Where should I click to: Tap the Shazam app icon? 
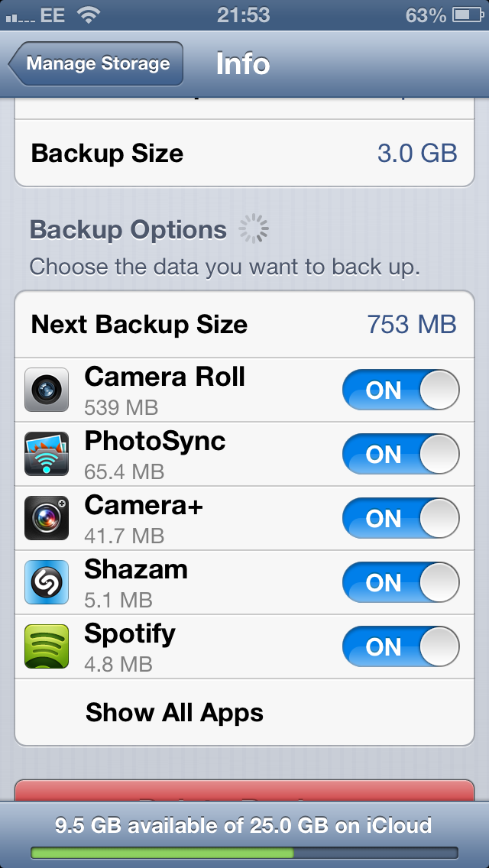pos(47,583)
